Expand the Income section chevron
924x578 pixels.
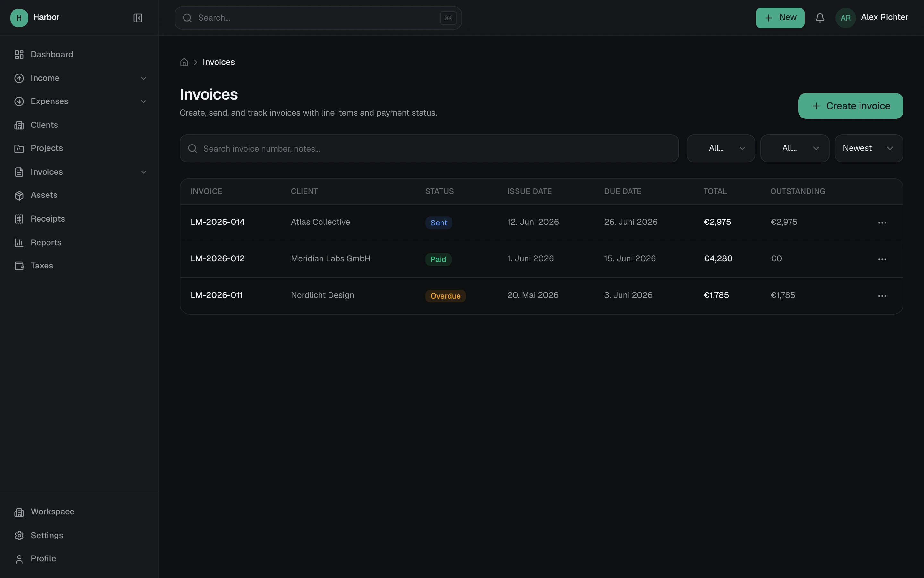(143, 78)
